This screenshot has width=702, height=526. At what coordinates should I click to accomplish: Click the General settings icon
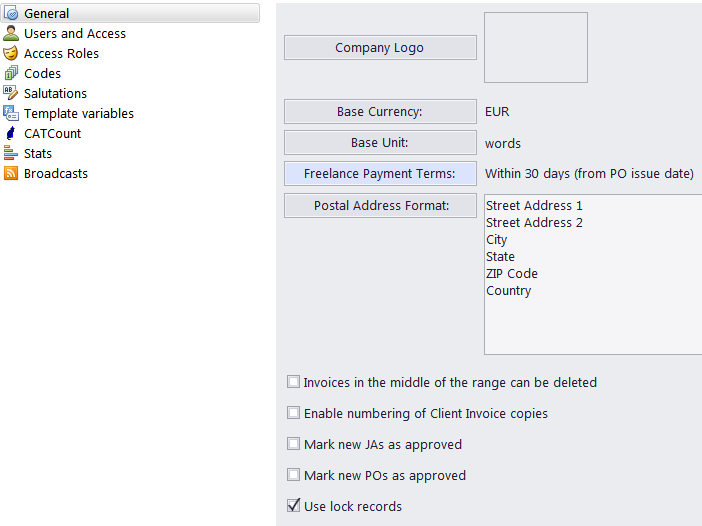11,13
